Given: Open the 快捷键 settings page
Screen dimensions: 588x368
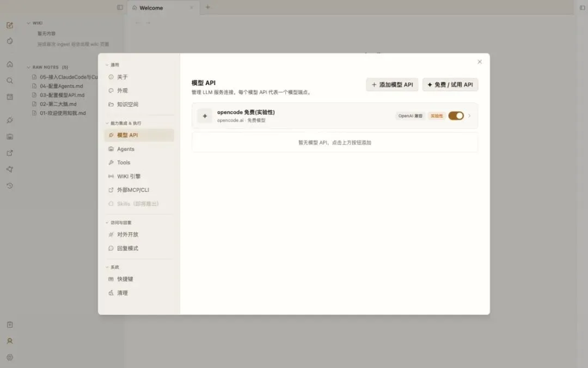Looking at the screenshot, I should tap(139, 279).
